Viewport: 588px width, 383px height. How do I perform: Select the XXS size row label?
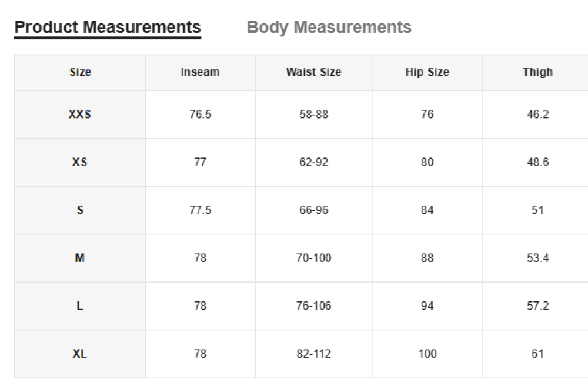[x=80, y=115]
